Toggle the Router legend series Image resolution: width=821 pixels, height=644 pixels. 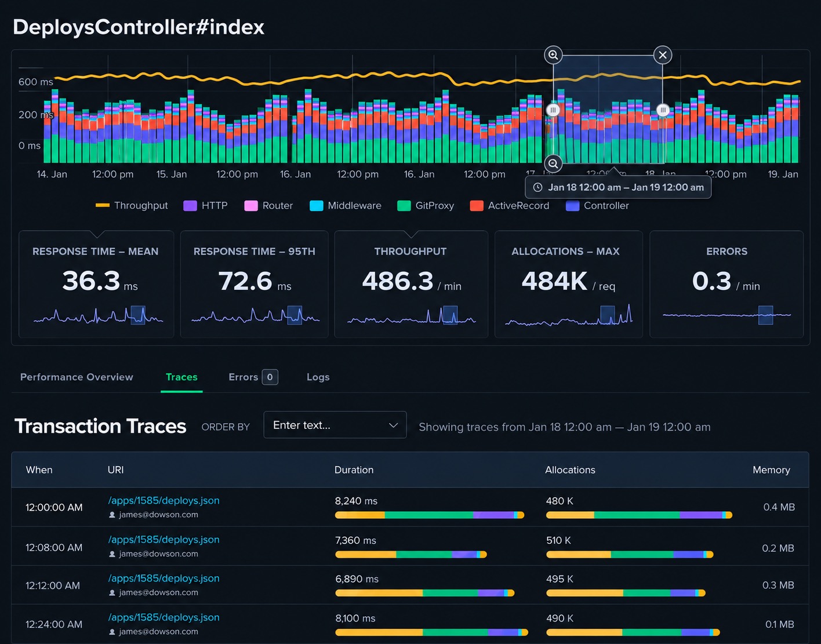tap(268, 205)
